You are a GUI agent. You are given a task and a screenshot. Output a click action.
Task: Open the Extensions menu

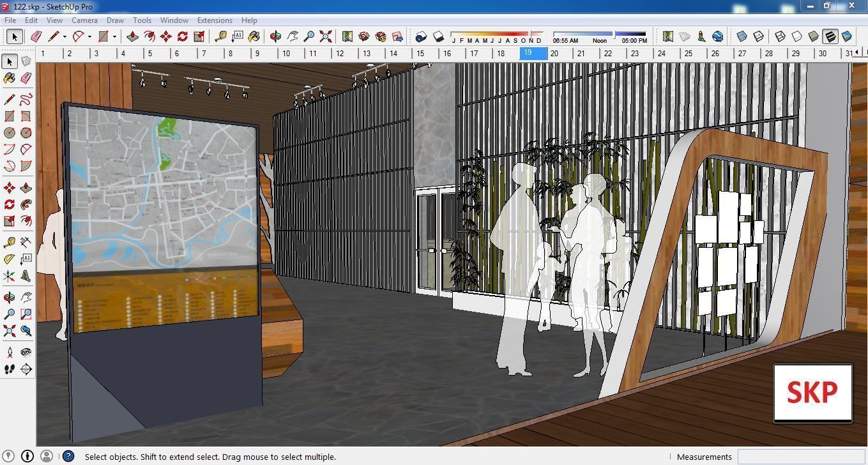click(x=215, y=20)
